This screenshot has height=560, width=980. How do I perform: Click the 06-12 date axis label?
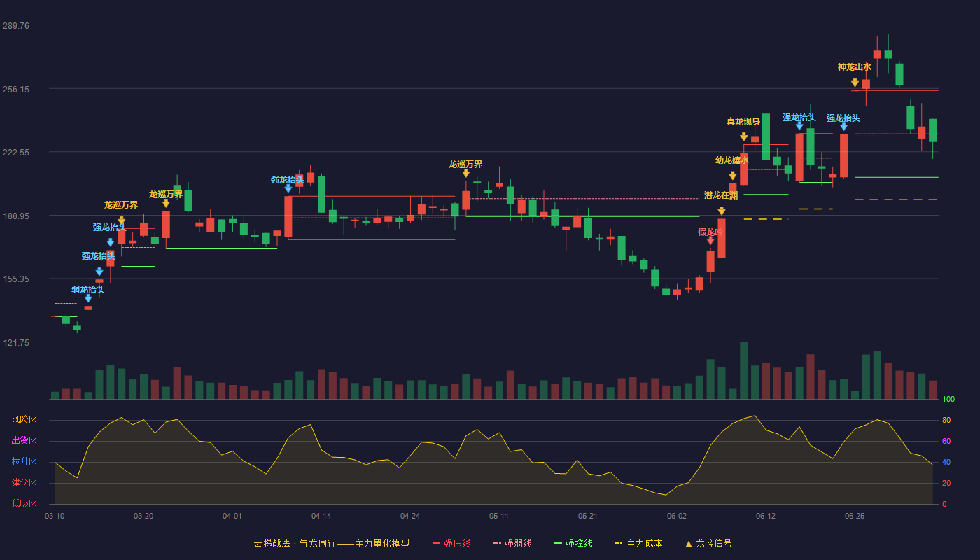(766, 516)
